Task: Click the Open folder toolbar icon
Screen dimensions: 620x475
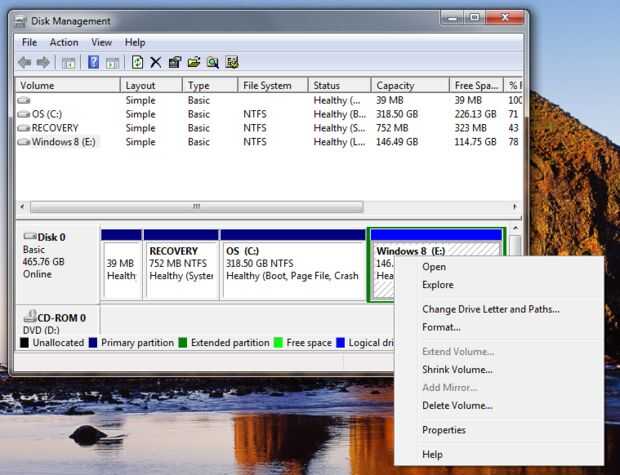Action: 194,62
